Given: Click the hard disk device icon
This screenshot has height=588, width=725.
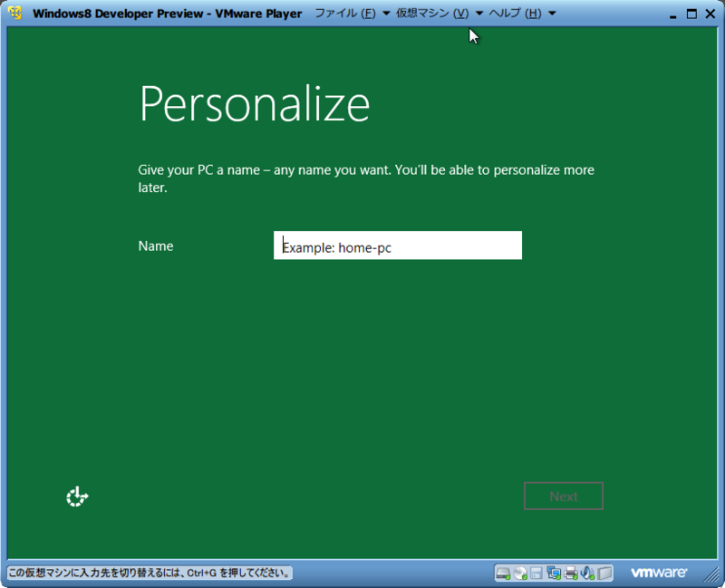Looking at the screenshot, I should click(503, 574).
